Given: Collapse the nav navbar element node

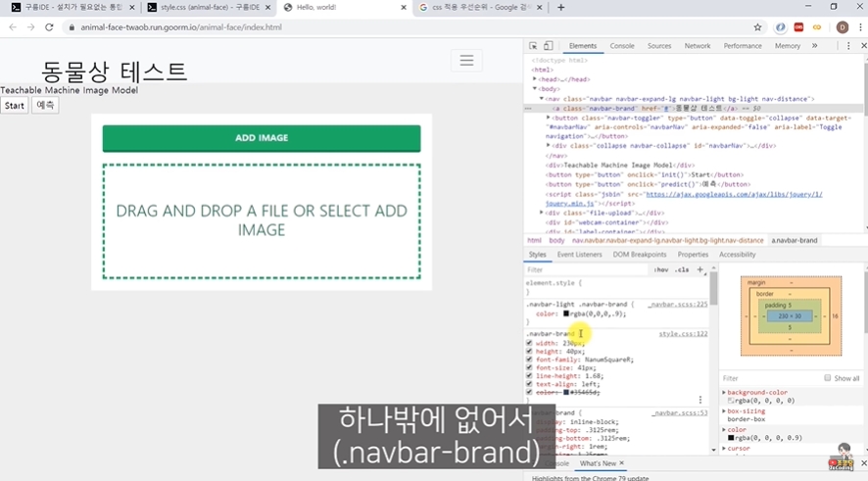Looking at the screenshot, I should click(542, 99).
